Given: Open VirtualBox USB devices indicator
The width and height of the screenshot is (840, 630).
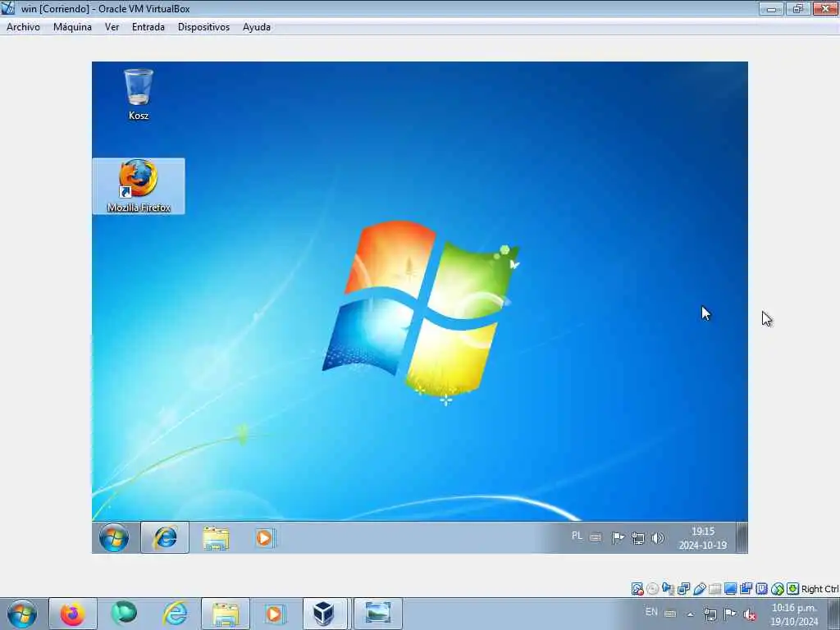Looking at the screenshot, I should coord(699,589).
